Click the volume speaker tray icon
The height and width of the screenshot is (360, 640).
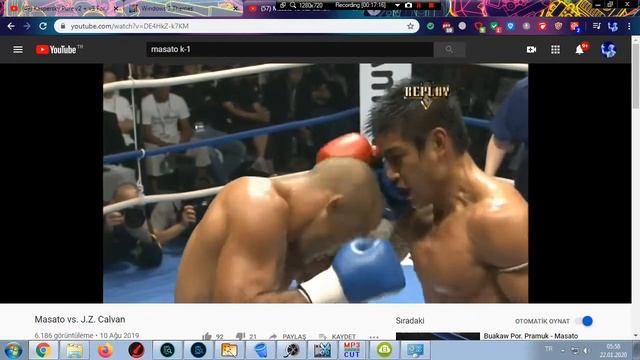[x=586, y=351]
